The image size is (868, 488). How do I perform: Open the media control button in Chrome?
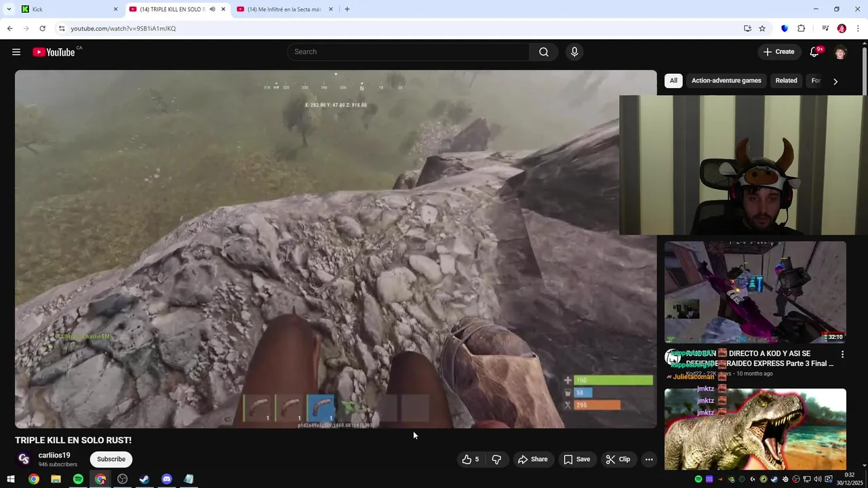click(x=825, y=28)
